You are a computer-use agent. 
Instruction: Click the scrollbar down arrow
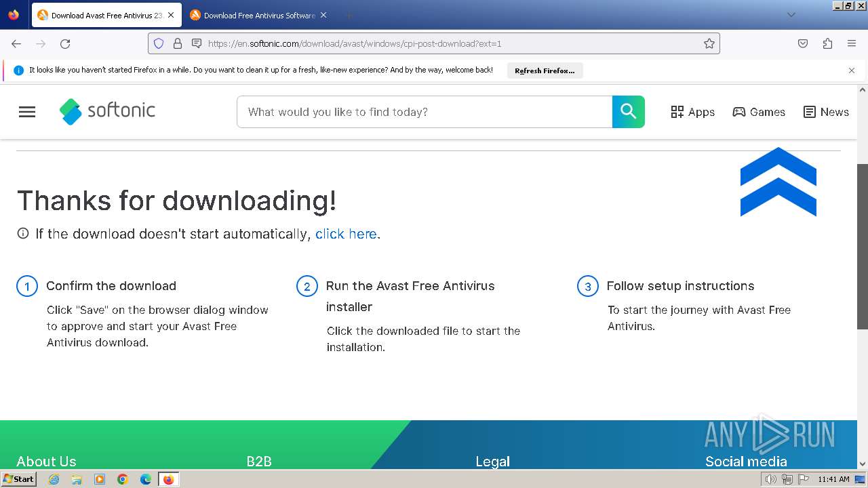tap(863, 464)
